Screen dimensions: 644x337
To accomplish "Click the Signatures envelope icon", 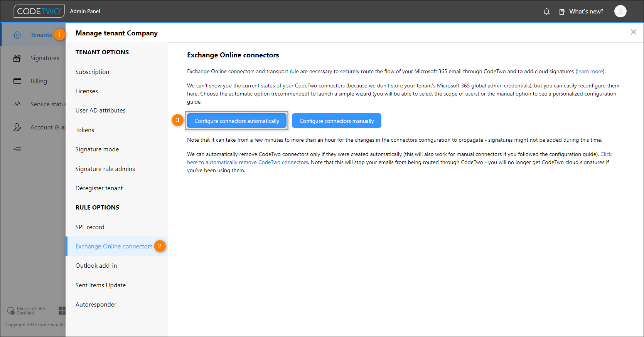I will point(17,58).
